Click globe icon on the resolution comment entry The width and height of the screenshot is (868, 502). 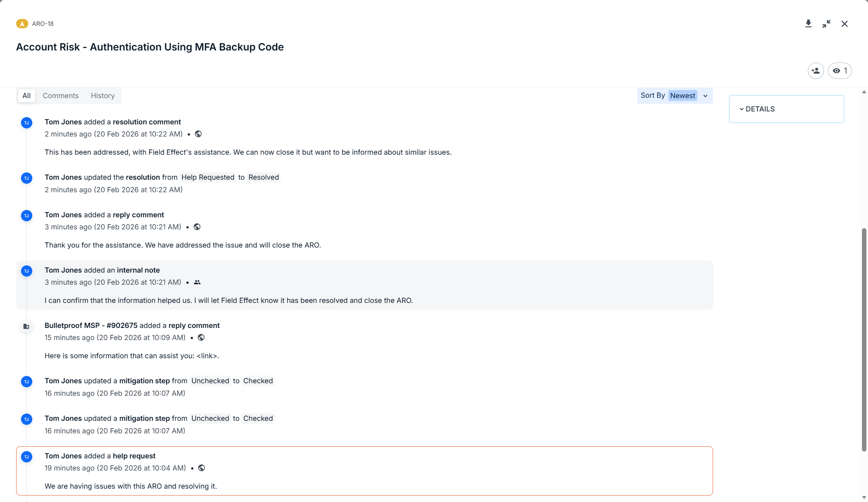tap(198, 134)
